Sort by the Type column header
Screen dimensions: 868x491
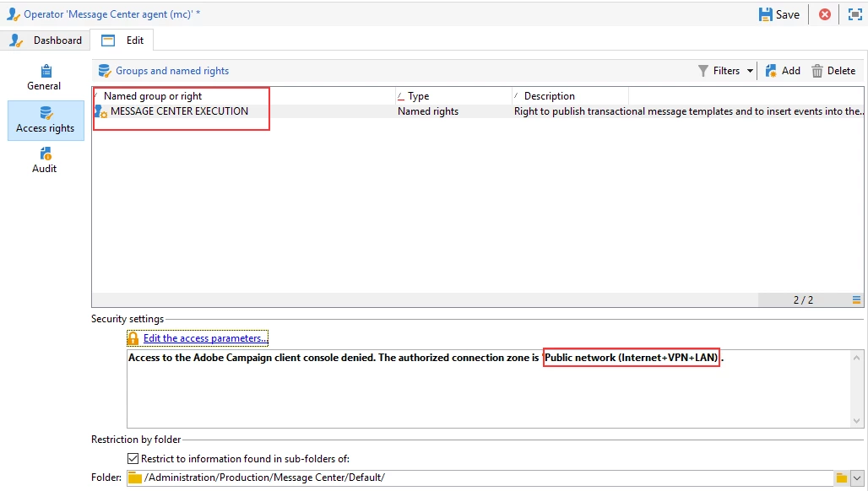(x=453, y=96)
